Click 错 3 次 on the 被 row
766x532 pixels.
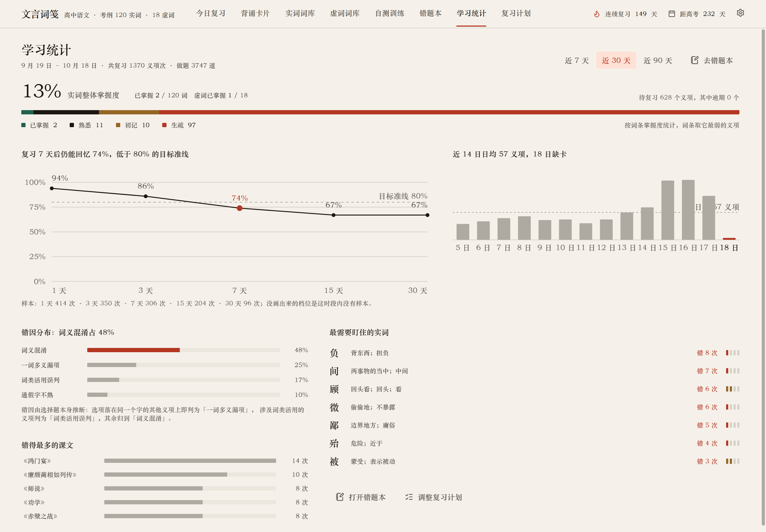click(707, 461)
